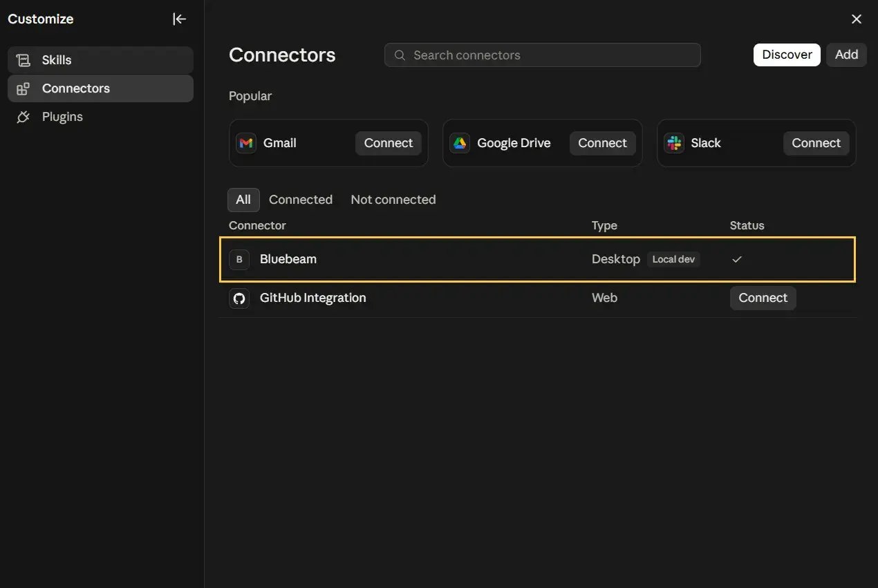
Task: Collapse the Customize sidebar with the arrow icon
Action: [180, 19]
